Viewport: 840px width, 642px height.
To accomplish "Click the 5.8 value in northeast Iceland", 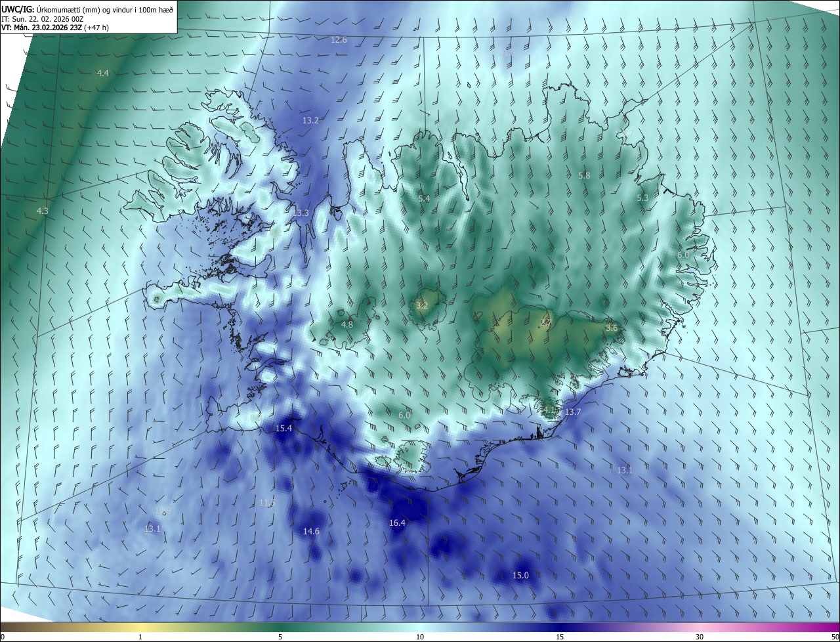I will click(x=584, y=176).
